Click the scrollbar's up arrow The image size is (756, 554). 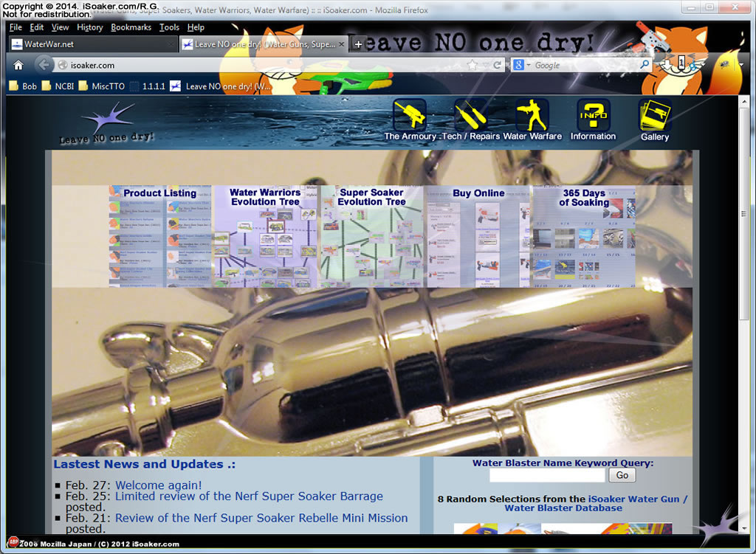pyautogui.click(x=744, y=102)
